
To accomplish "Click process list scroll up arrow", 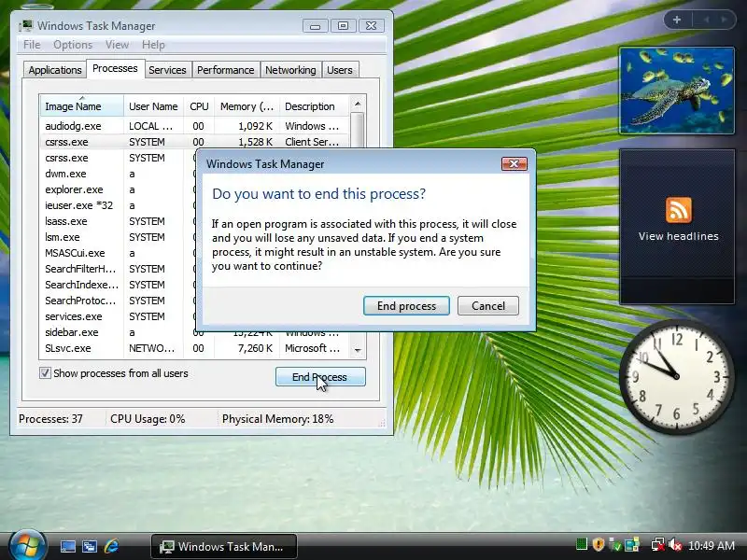I will (x=358, y=104).
